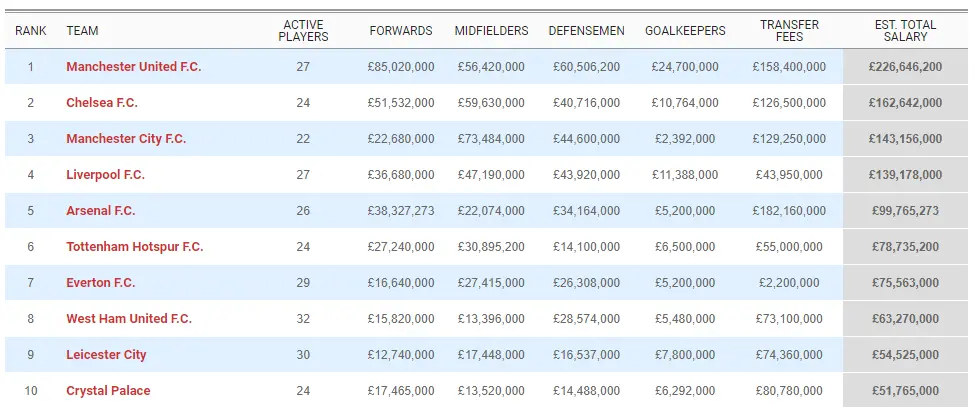Sort by the Goalkeepers column header
This screenshot has height=407, width=975.
(x=685, y=31)
